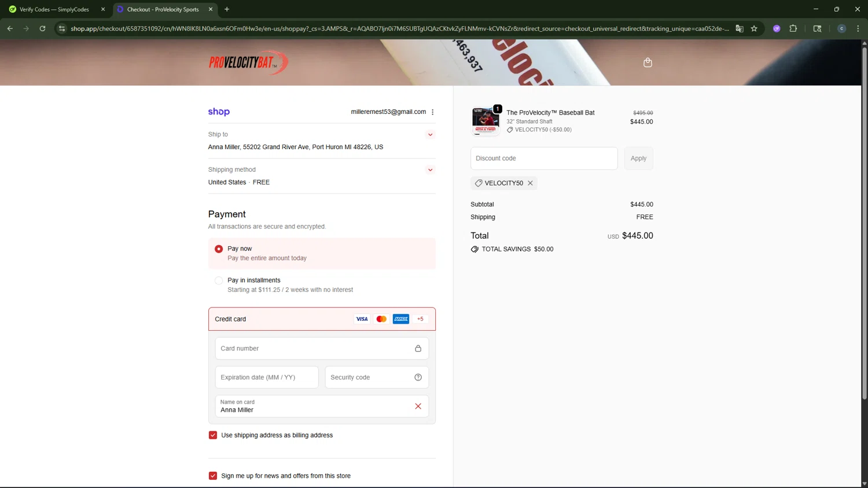Click the Expiration date field
This screenshot has height=488, width=868.
click(267, 378)
